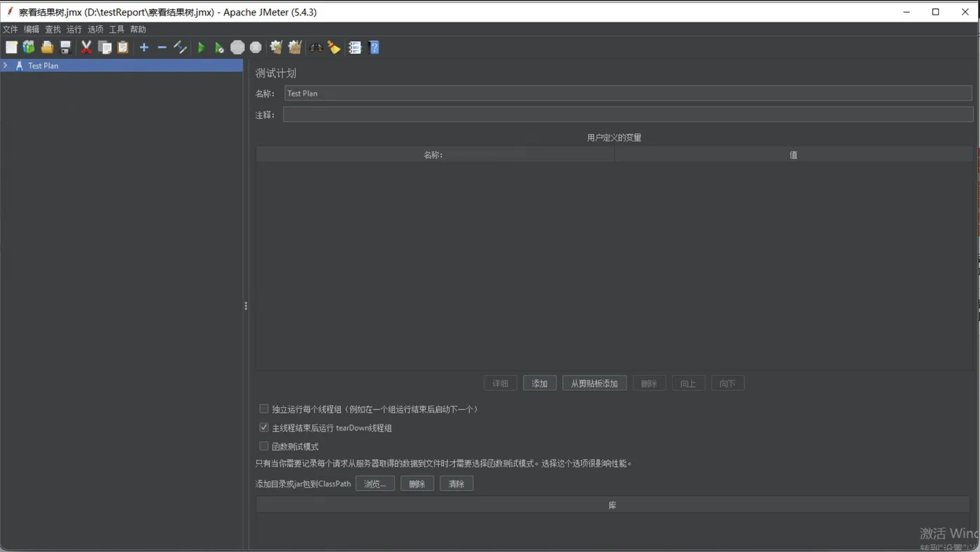Click the 注释 input field
This screenshot has width=980, height=552.
(628, 114)
